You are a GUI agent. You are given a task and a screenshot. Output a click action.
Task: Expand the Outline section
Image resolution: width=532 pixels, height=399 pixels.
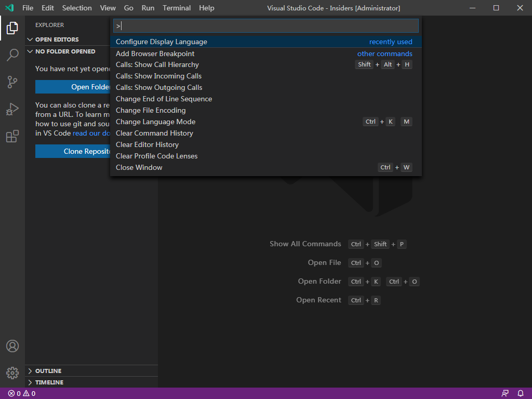[x=91, y=371]
